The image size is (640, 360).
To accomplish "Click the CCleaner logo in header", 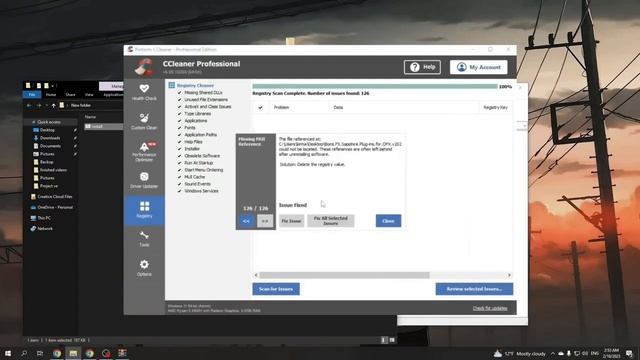I will coord(144,67).
